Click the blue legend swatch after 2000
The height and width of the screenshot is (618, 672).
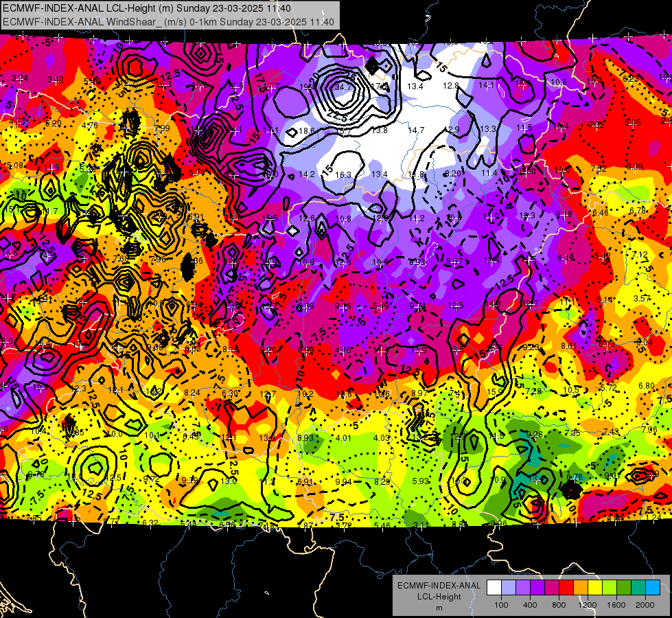click(653, 588)
